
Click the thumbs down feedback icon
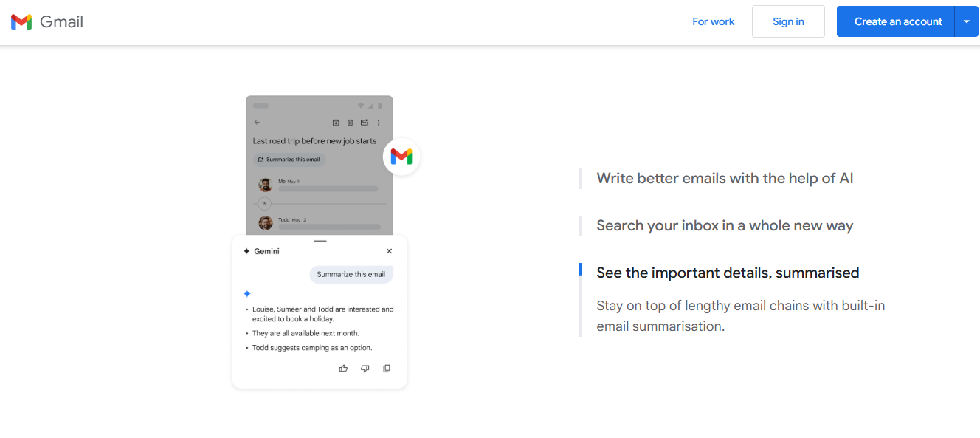tap(365, 368)
